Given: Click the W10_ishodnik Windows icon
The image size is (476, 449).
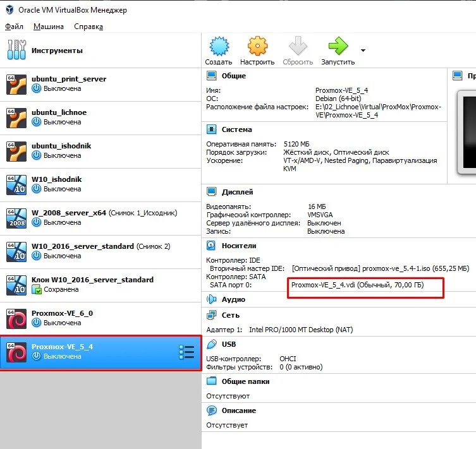Looking at the screenshot, I should [x=16, y=185].
